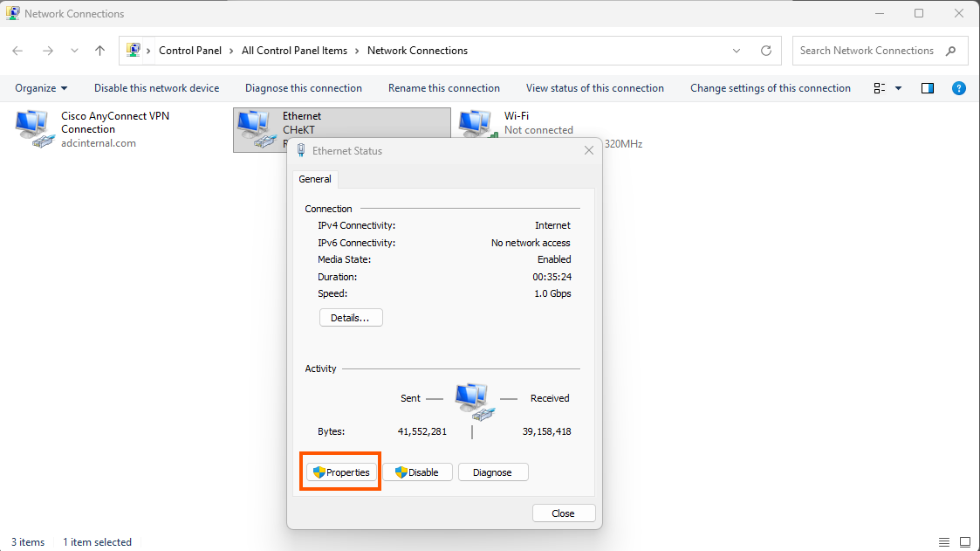Click the Network Connections window title icon
This screenshot has height=551, width=980.
12,13
